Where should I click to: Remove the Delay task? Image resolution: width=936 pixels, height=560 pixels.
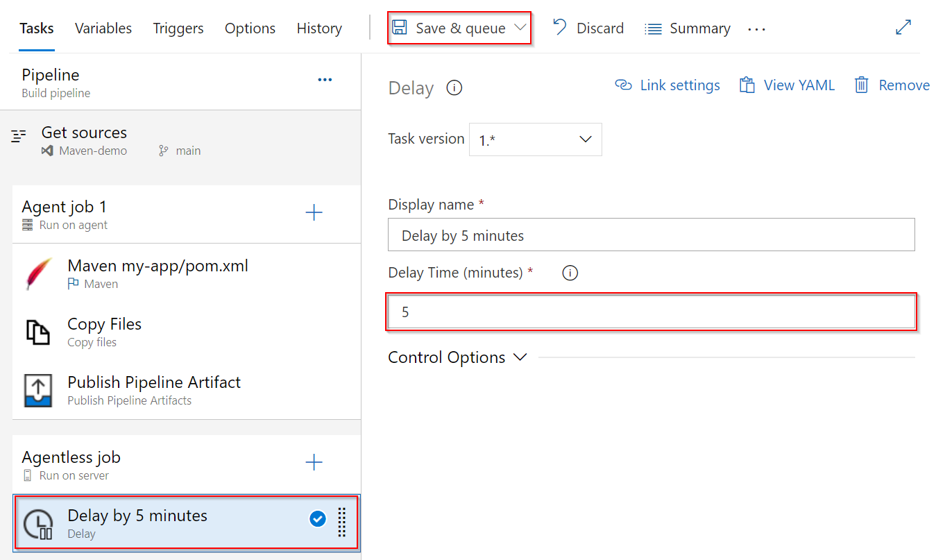[x=892, y=85]
